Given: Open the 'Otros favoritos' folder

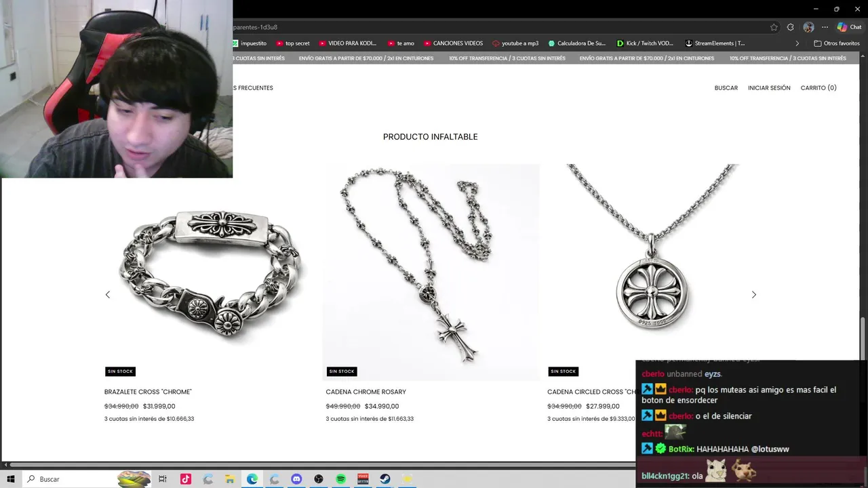Looking at the screenshot, I should tap(837, 43).
